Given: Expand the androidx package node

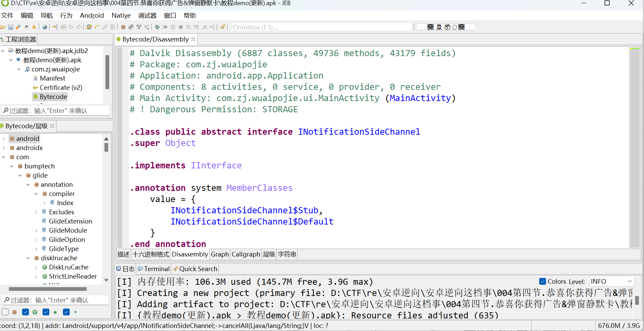Looking at the screenshot, I should (3, 148).
